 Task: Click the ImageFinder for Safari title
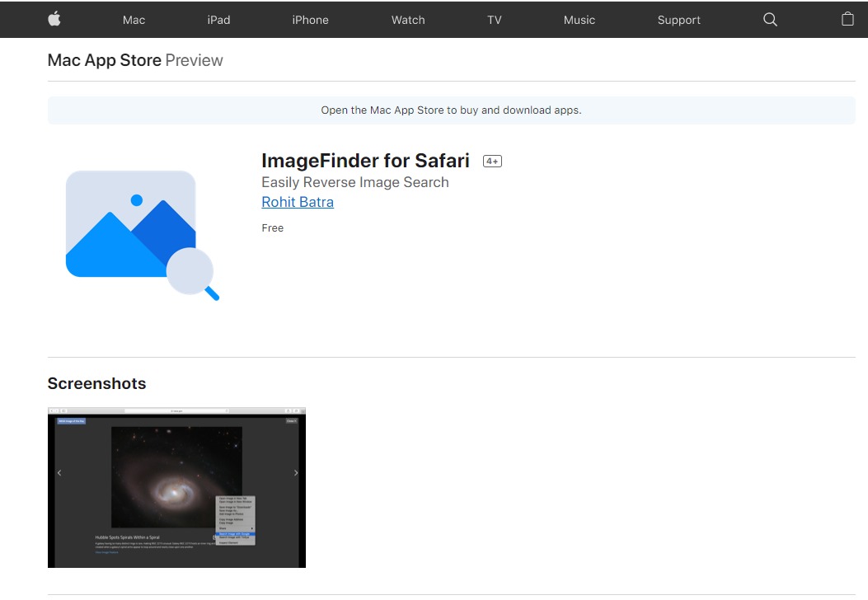pos(365,161)
